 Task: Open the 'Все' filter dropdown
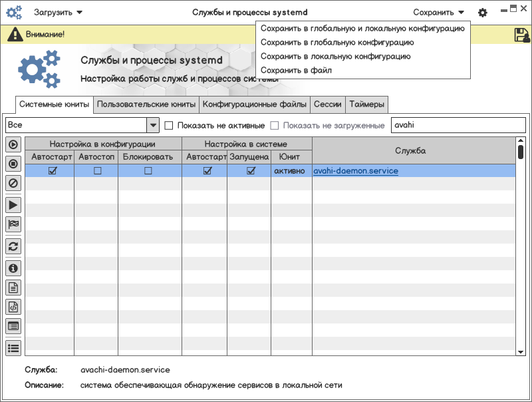pyautogui.click(x=152, y=125)
